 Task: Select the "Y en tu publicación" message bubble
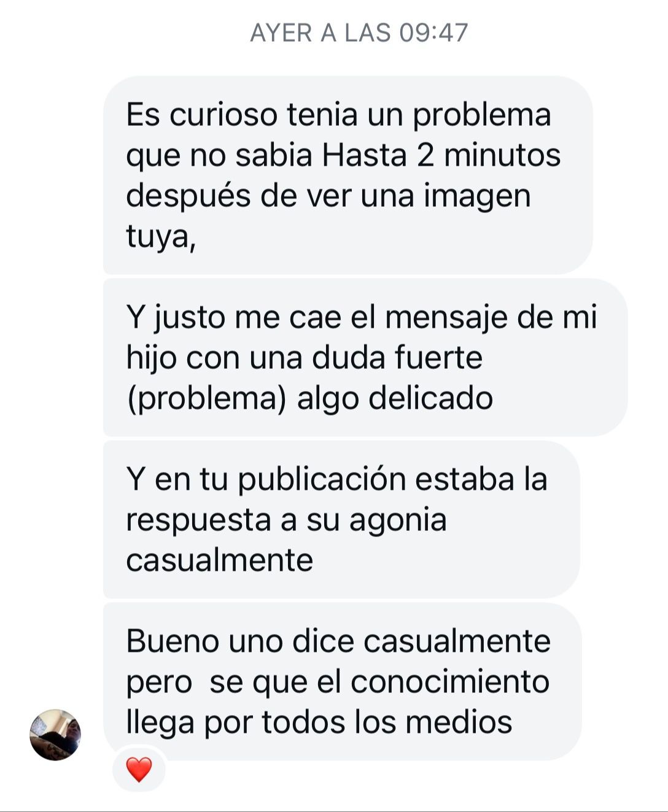(341, 519)
